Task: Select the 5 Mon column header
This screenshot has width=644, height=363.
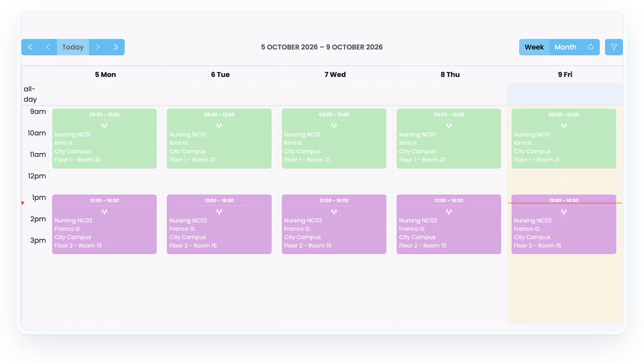Action: 105,74
